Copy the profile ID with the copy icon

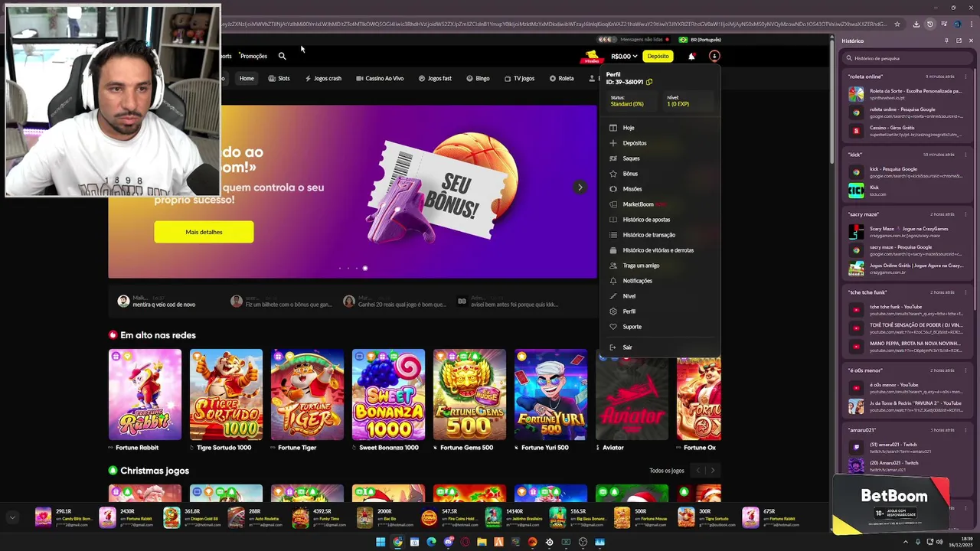pyautogui.click(x=649, y=82)
